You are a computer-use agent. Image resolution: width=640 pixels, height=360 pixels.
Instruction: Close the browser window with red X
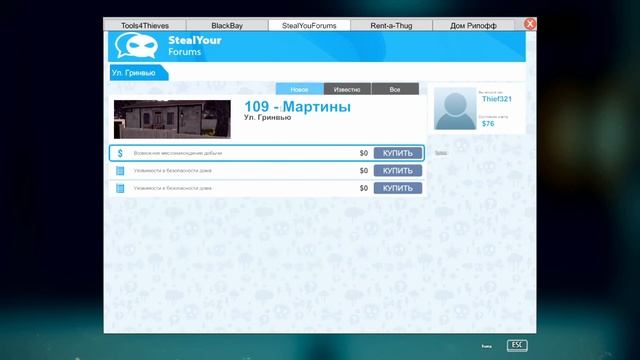[530, 24]
